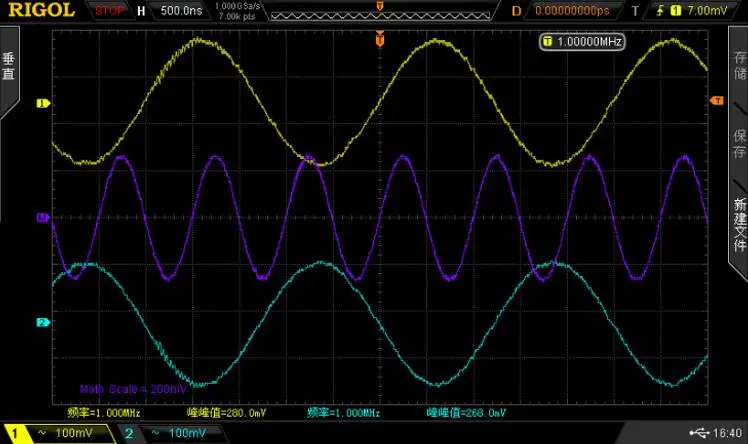Select the 存储 menu item
This screenshot has width=748, height=444.
[739, 68]
